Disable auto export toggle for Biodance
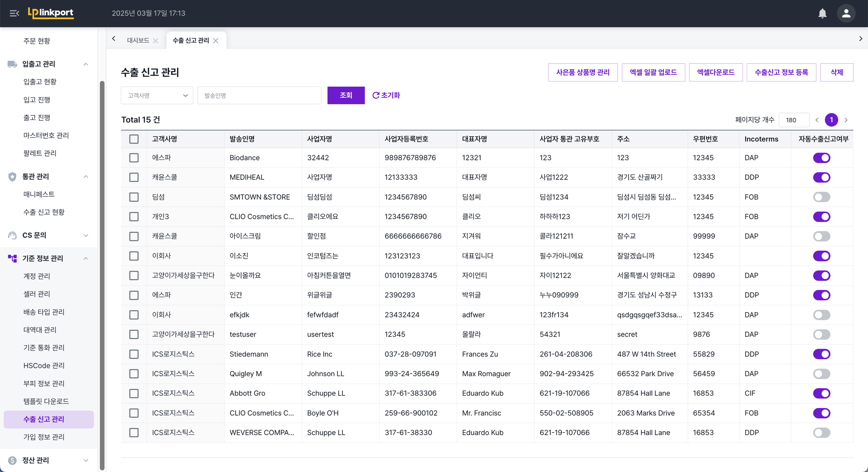This screenshot has height=472, width=868. (821, 158)
